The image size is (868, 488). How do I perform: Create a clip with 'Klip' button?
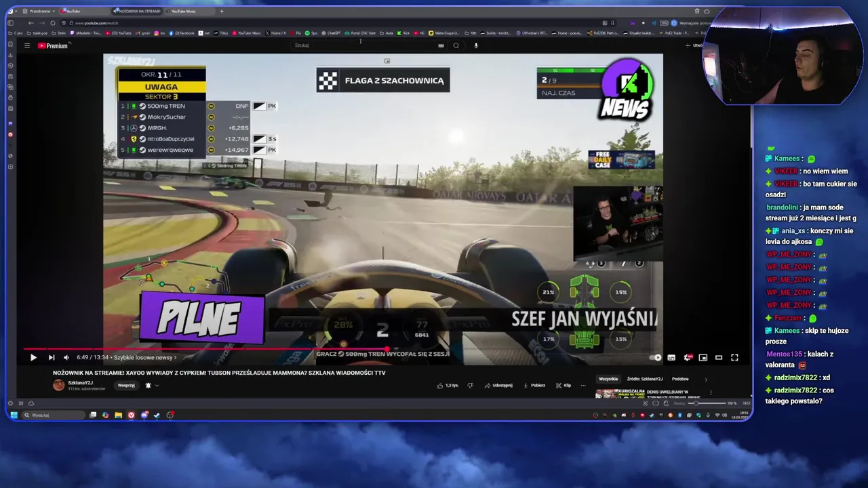pyautogui.click(x=564, y=385)
